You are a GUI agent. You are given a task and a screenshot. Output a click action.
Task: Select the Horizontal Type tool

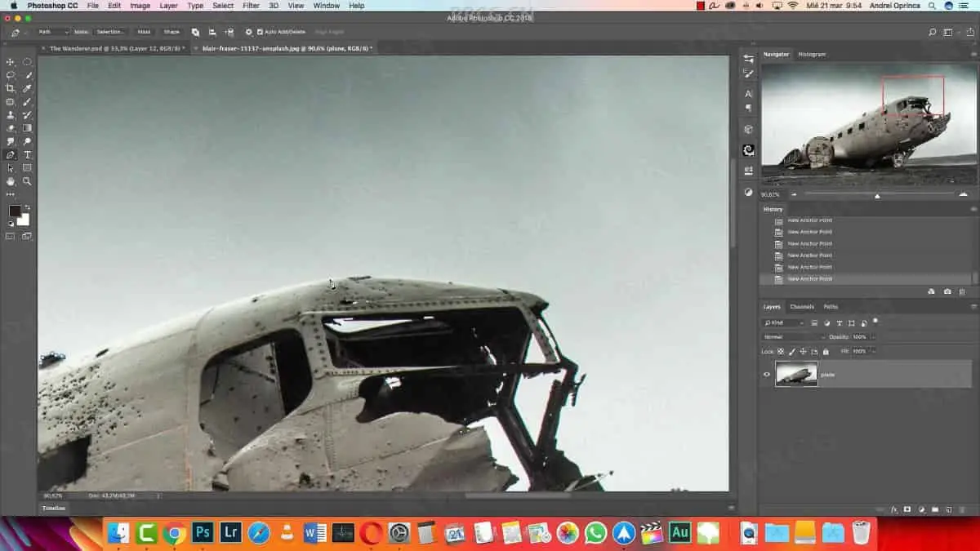click(27, 154)
